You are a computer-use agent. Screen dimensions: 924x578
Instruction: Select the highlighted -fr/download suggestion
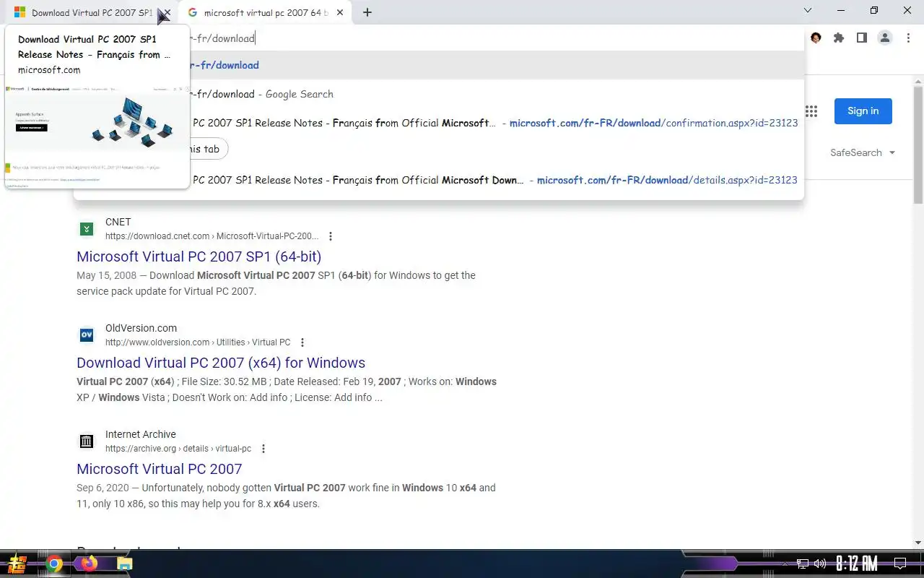(x=438, y=65)
